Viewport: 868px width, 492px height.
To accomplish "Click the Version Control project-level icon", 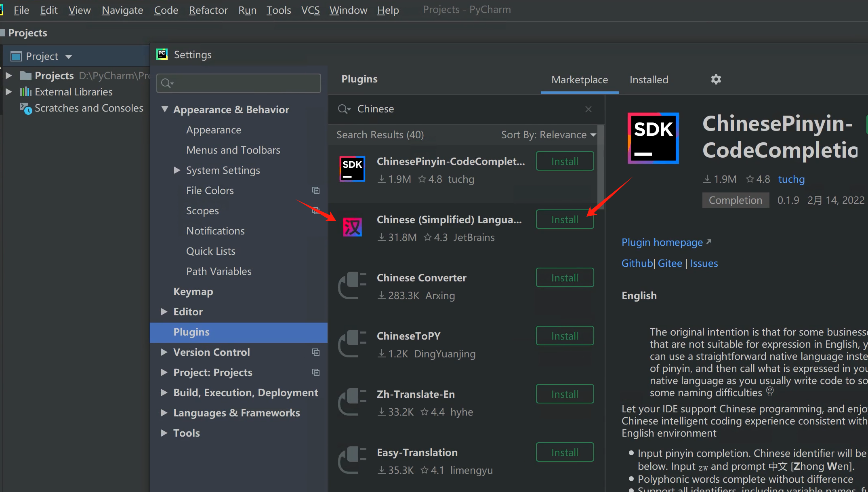I will [316, 352].
